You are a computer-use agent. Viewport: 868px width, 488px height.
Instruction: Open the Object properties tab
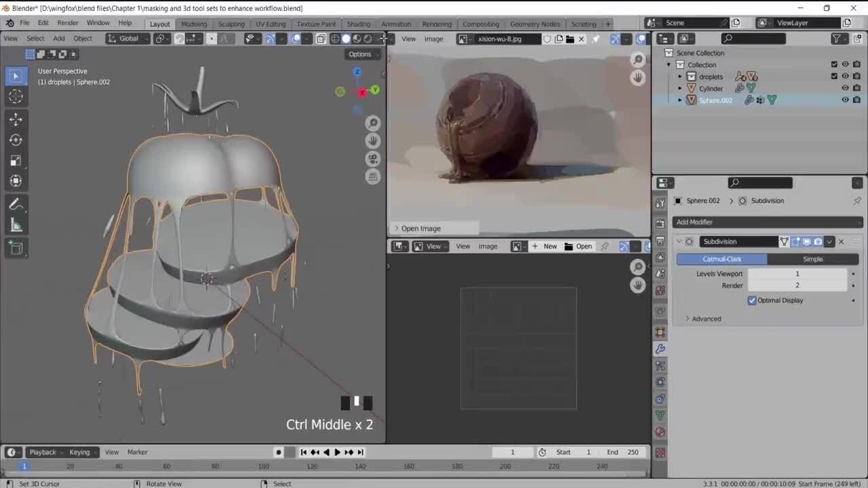660,332
